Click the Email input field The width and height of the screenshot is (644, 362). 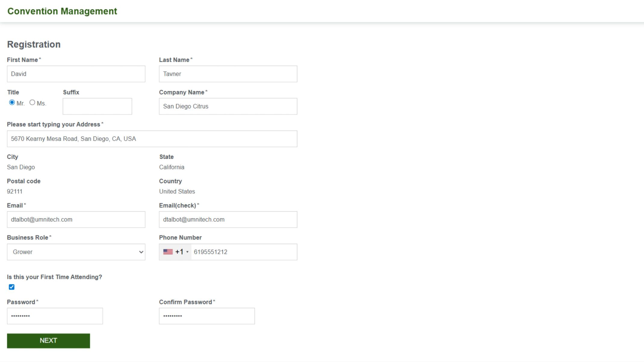tap(76, 219)
